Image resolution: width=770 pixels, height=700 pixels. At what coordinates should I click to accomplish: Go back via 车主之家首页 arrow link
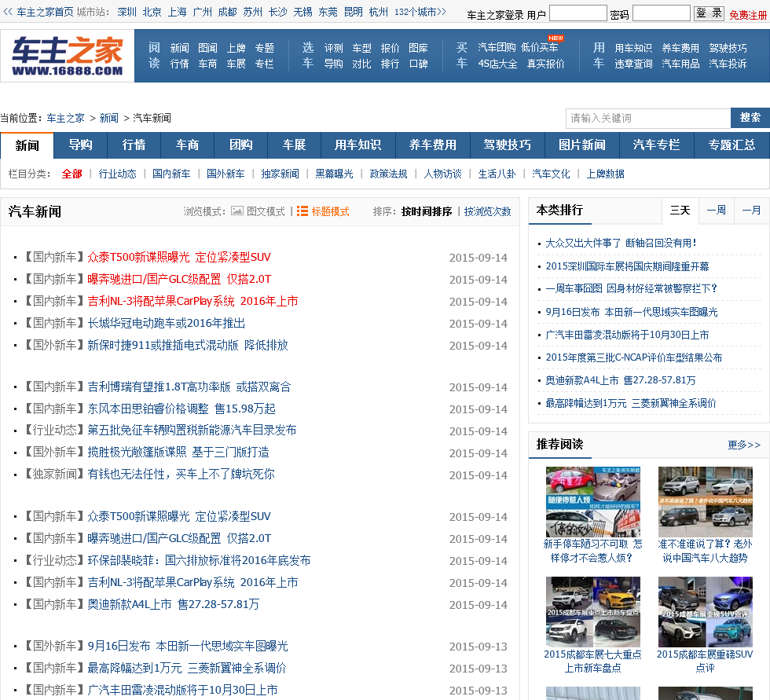point(38,12)
